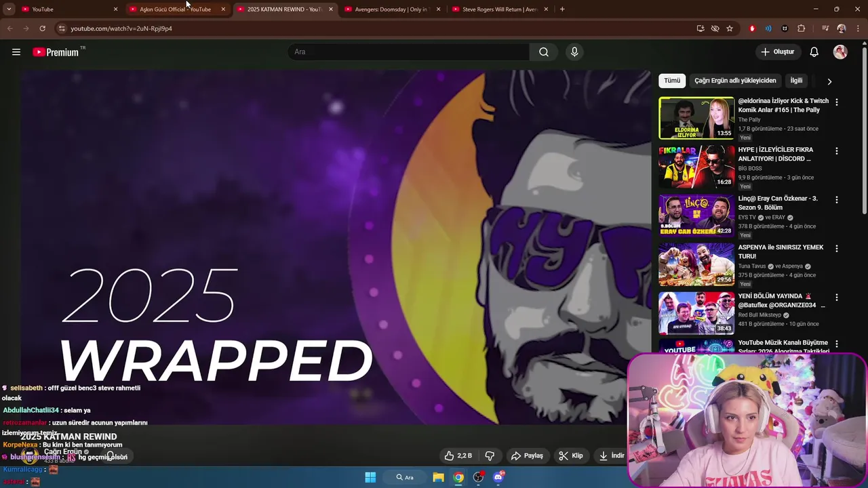Viewport: 868px width, 488px height.
Task: Open options for YENİ BÖLÜM YAYINDA video
Action: (x=837, y=298)
